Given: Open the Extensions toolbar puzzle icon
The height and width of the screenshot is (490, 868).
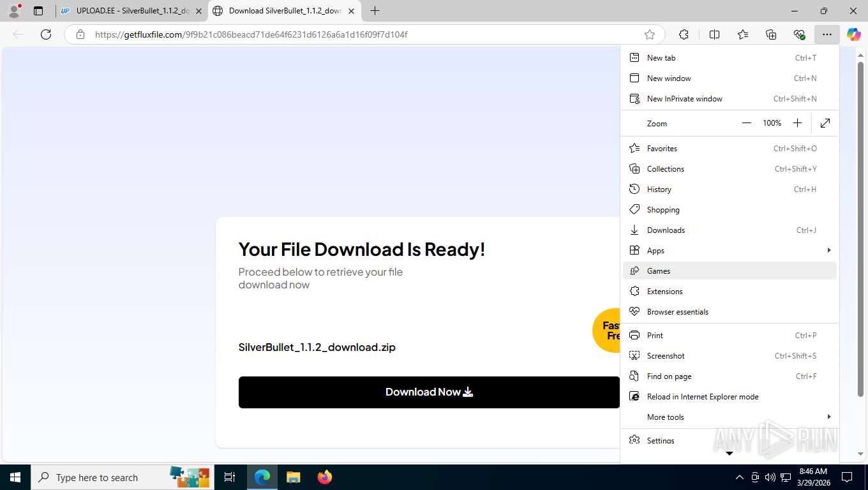Looking at the screenshot, I should click(x=684, y=34).
